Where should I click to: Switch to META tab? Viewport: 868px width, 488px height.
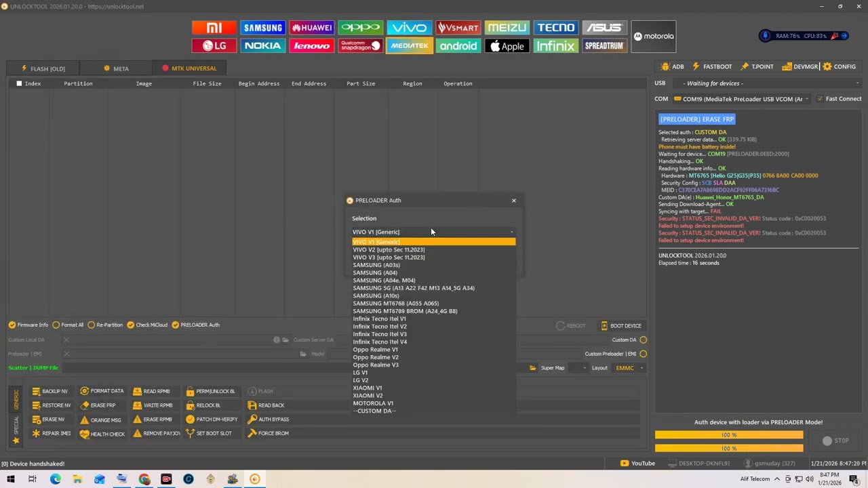(116, 68)
